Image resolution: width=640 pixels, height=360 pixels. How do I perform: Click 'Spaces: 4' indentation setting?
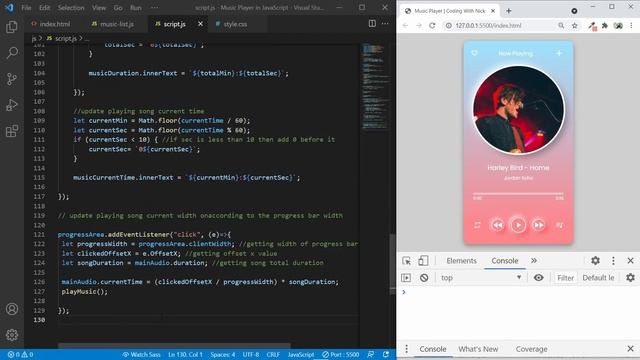223,354
